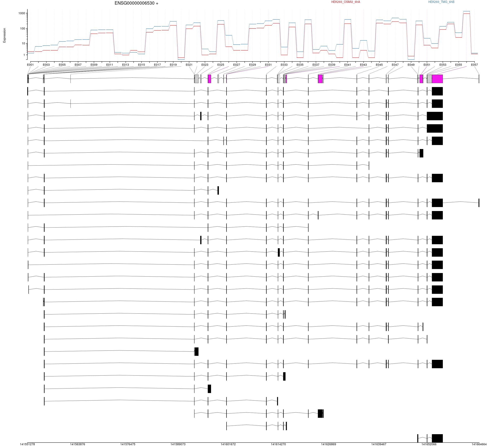Click genomic coordinate 141614270
502x448 pixels.
click(x=278, y=444)
